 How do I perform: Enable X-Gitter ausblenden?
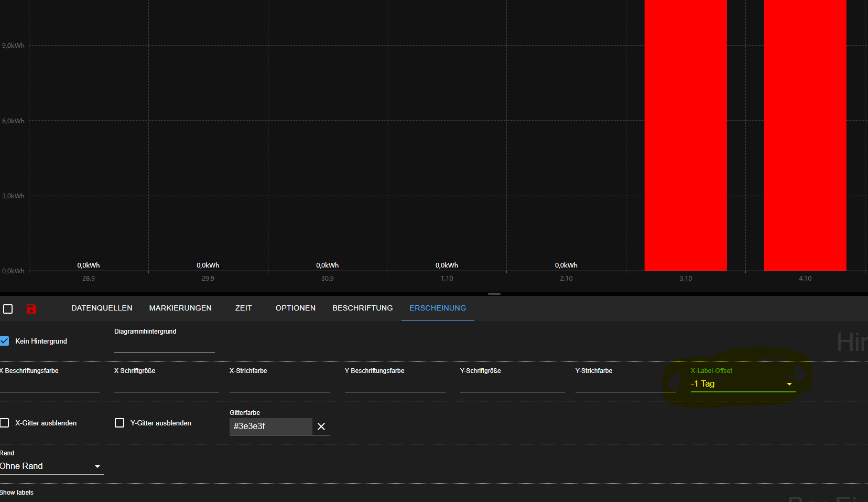pyautogui.click(x=5, y=423)
